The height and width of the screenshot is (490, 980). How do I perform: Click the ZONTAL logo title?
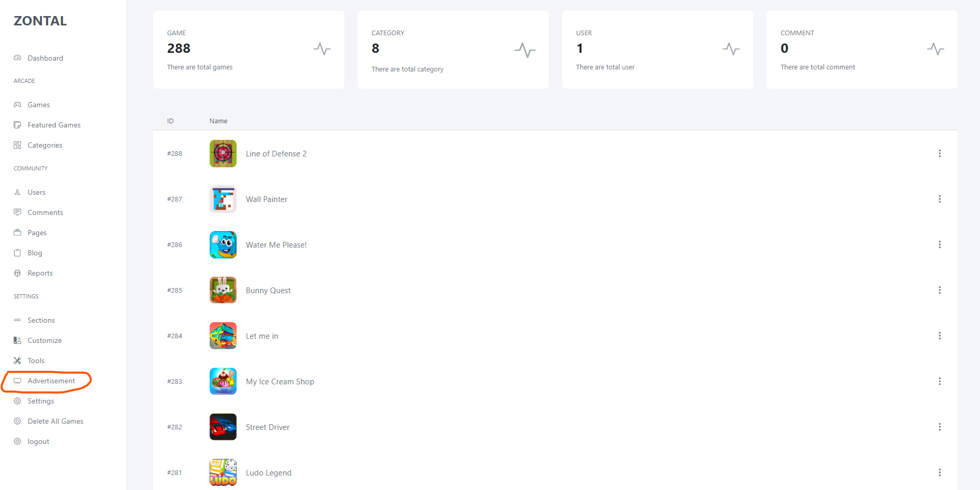click(40, 21)
